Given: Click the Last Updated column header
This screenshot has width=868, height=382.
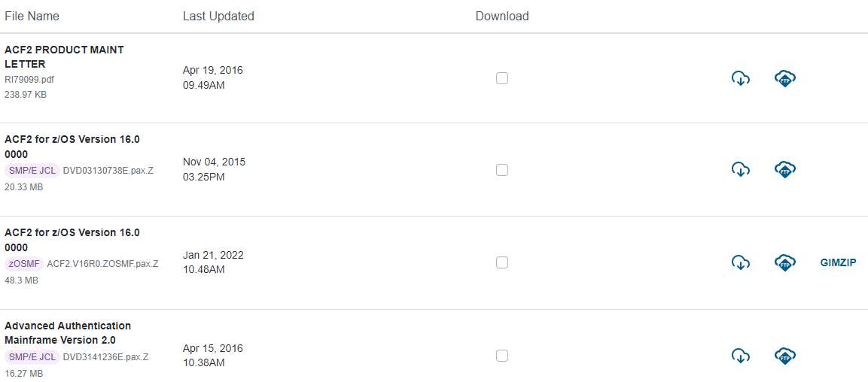Looking at the screenshot, I should tap(218, 16).
